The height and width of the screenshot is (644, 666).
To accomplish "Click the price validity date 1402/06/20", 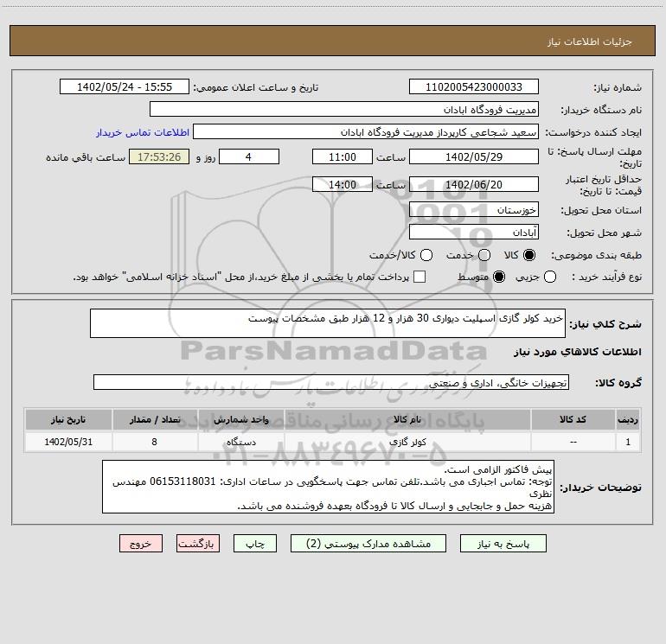I will (x=474, y=184).
